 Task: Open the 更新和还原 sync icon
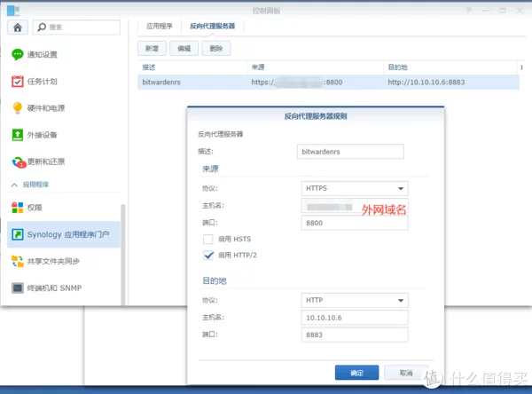point(19,162)
